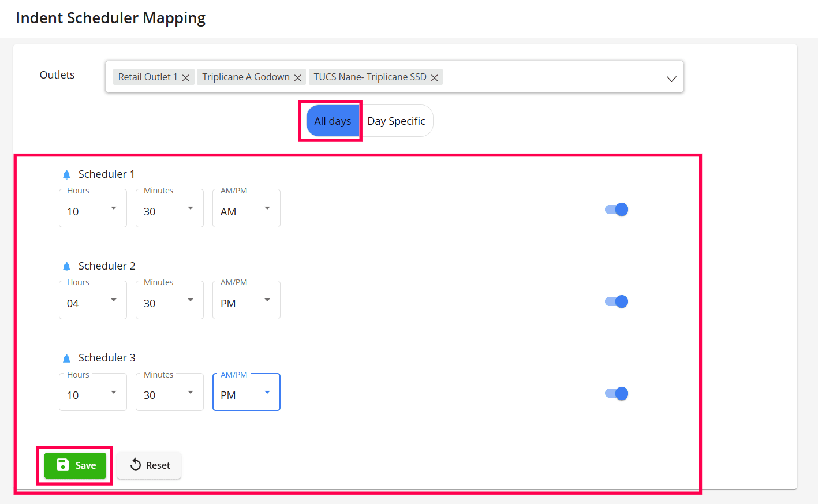This screenshot has width=818, height=504.
Task: Remove the TUCS Nane- Triplicane SSD chip
Action: [435, 78]
